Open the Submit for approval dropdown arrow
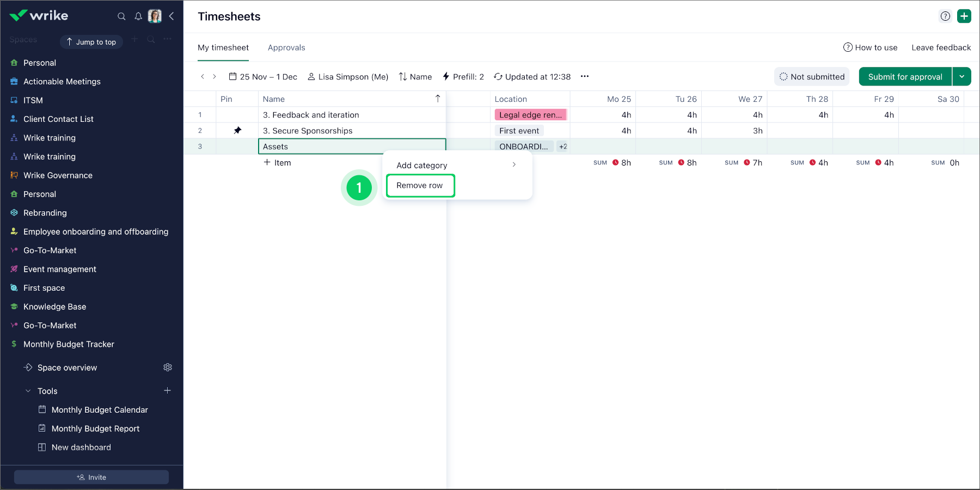Screen dimensions: 980x490 click(x=963, y=76)
